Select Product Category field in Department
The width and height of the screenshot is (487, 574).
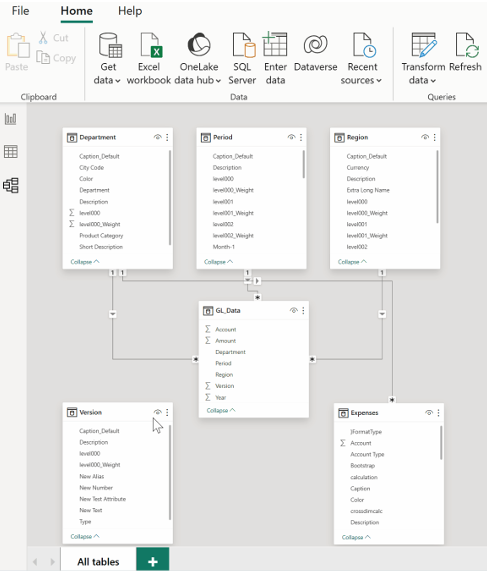tap(101, 236)
